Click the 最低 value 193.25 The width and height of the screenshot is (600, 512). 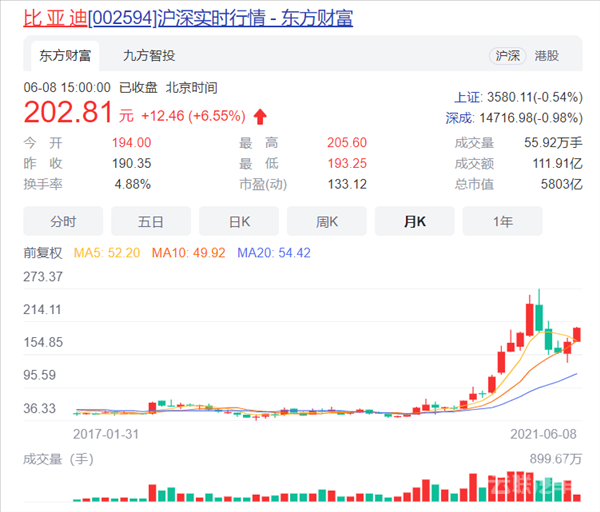click(x=347, y=163)
